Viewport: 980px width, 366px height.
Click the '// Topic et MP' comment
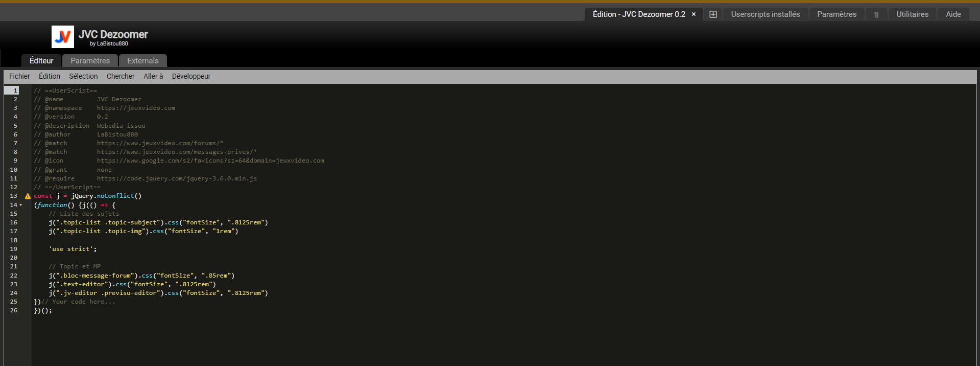(x=75, y=267)
